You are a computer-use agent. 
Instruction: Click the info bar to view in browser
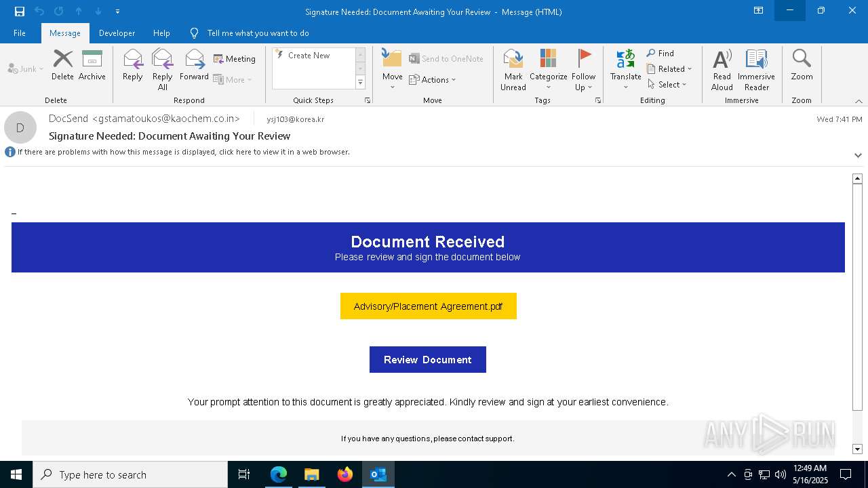pos(183,152)
